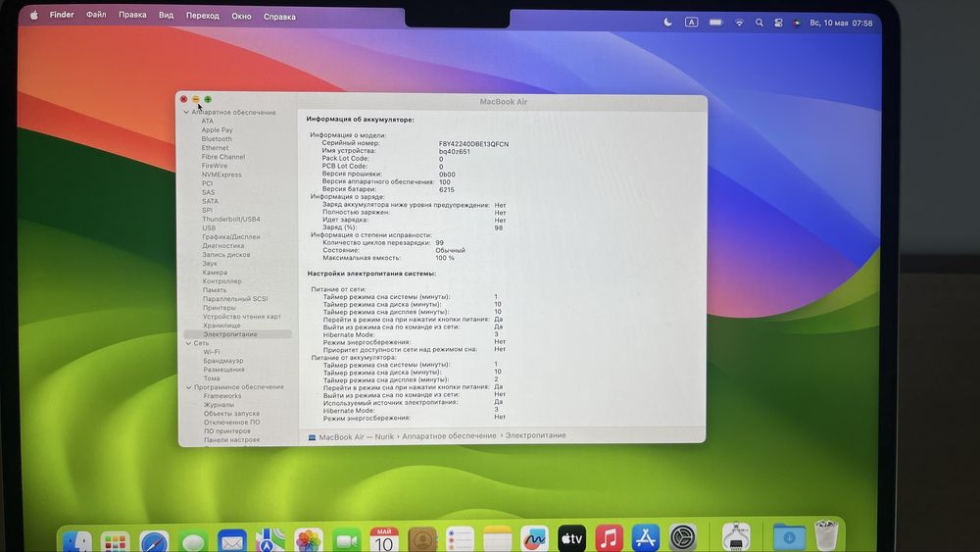
Task: Select Bluetooth in the sidebar
Action: pos(217,139)
